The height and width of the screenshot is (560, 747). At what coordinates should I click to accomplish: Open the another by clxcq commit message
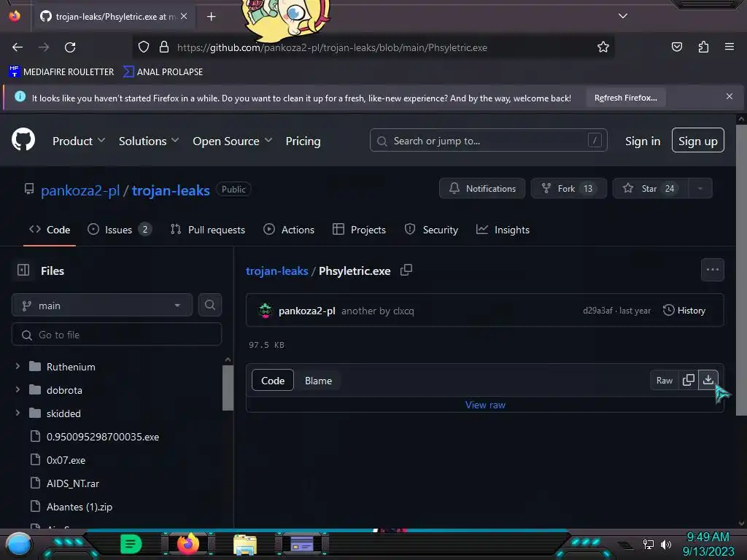[x=378, y=311]
